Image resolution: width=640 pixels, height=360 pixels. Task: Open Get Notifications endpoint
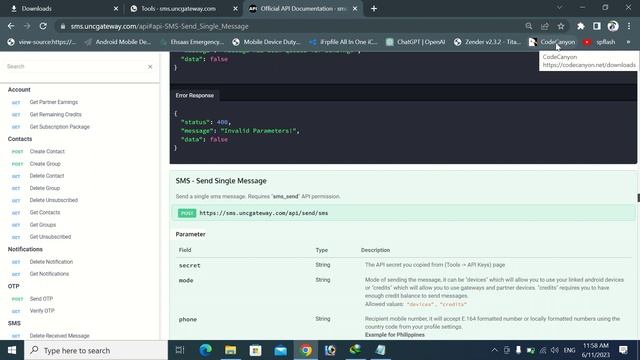(49, 274)
